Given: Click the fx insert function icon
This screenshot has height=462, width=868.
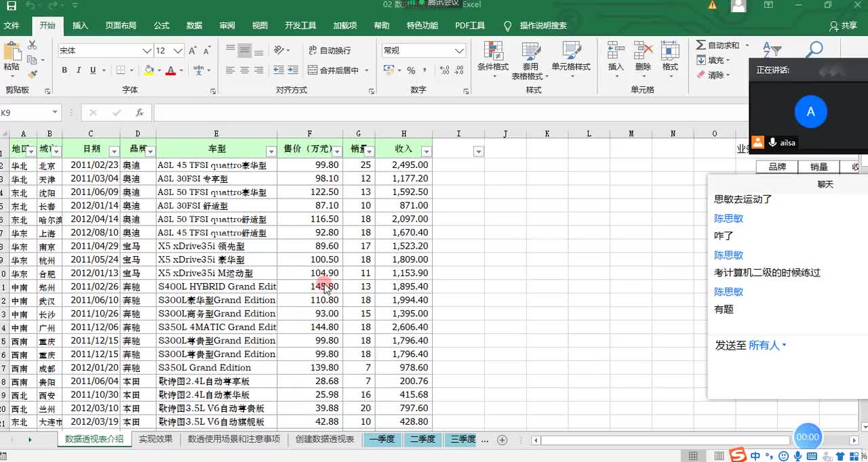Looking at the screenshot, I should click(x=139, y=112).
